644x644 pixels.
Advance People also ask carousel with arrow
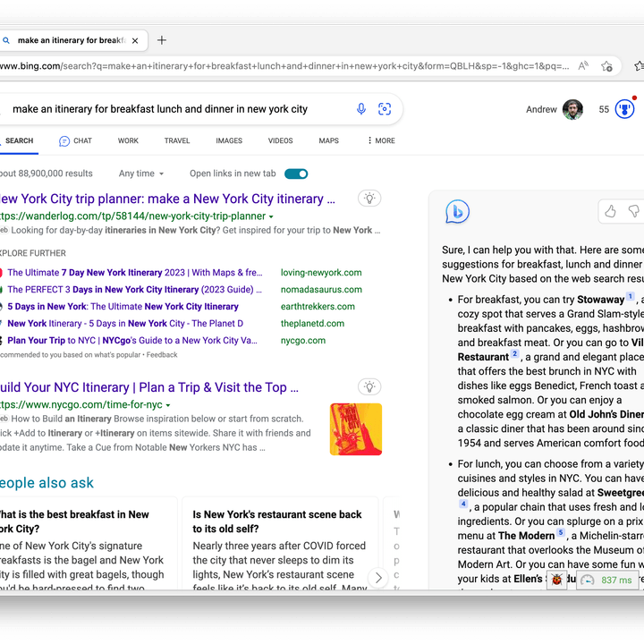coord(378,578)
